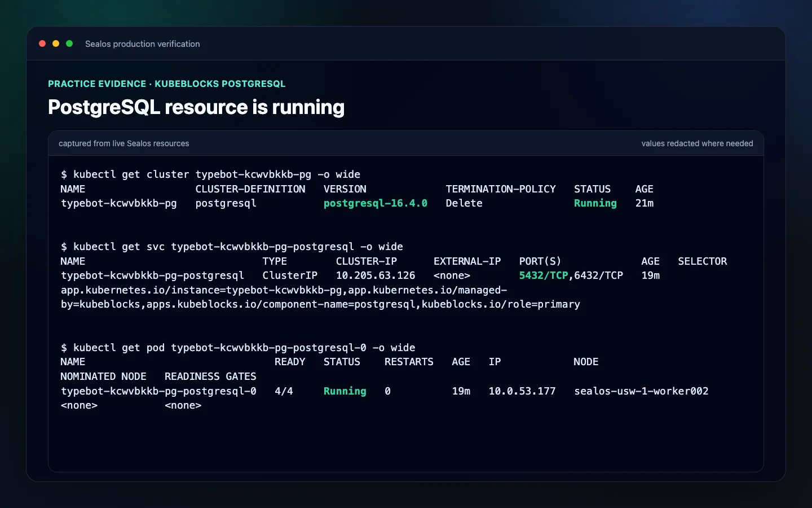Image resolution: width=812 pixels, height=508 pixels.
Task: Click the green '5432/TCP' port value
Action: click(544, 275)
